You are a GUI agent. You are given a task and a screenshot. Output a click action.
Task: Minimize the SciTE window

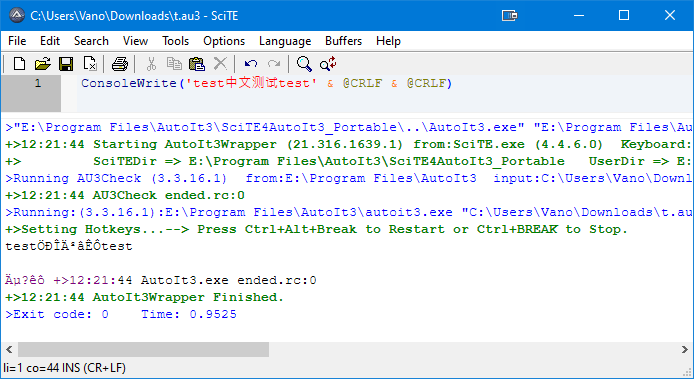click(578, 15)
